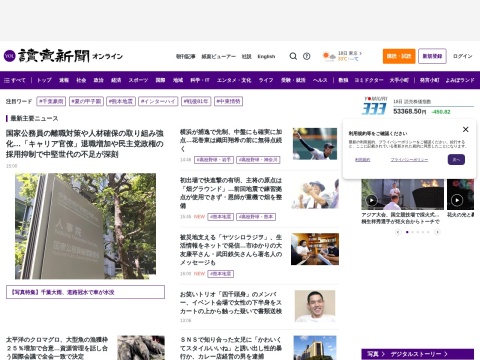480x360 pixels.
Task: Click the purple proceed button in popup
Action: pos(456,160)
